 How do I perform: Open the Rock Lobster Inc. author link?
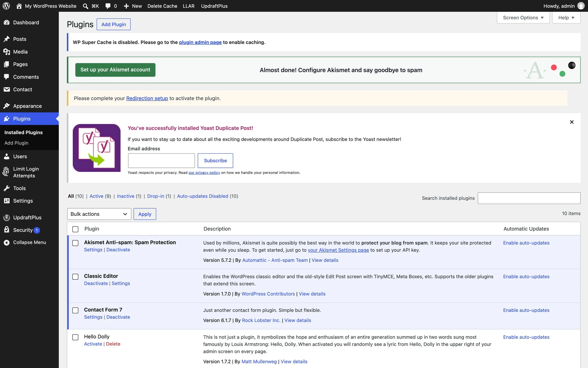tap(261, 320)
